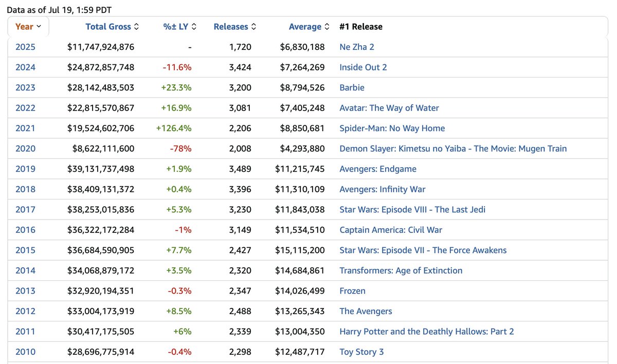The width and height of the screenshot is (617, 364).
Task: Sort by Total Gross column
Action: (x=112, y=27)
